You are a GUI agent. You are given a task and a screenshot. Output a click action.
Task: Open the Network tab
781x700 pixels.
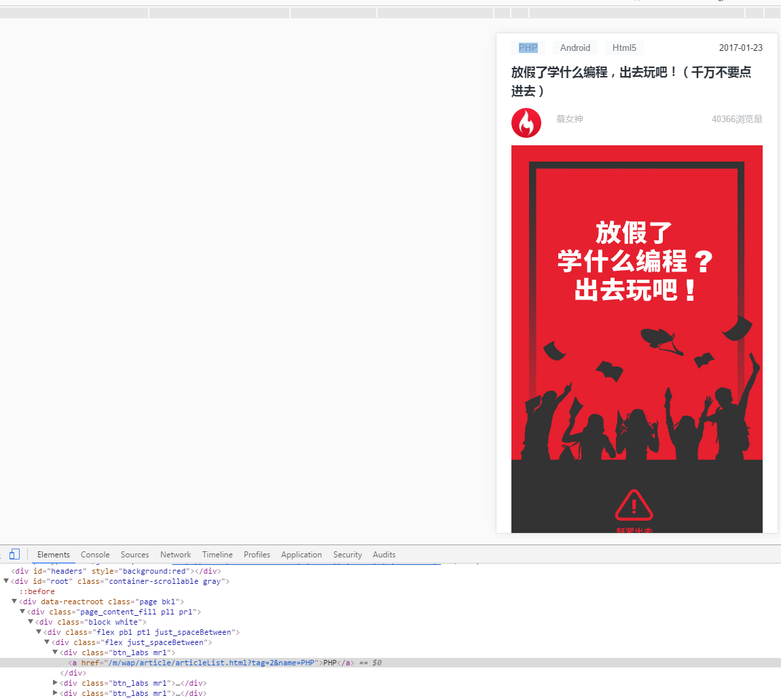(x=175, y=555)
